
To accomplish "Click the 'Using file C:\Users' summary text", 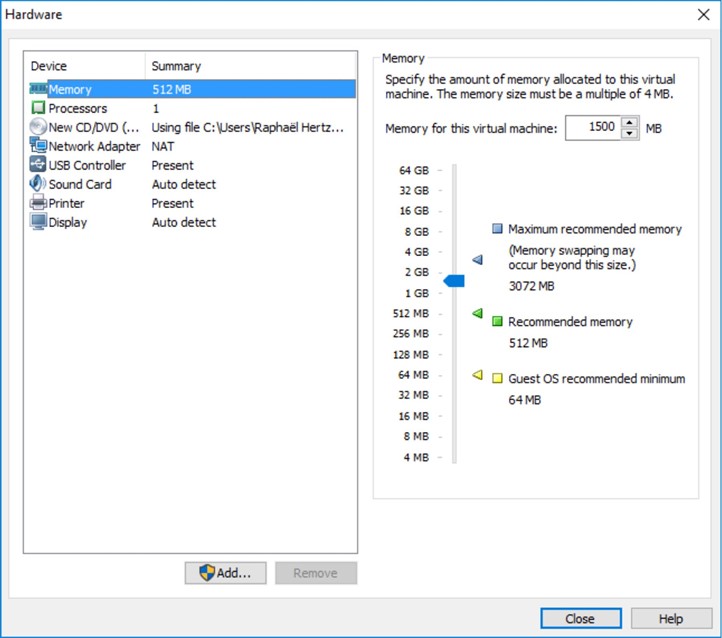I will click(248, 127).
